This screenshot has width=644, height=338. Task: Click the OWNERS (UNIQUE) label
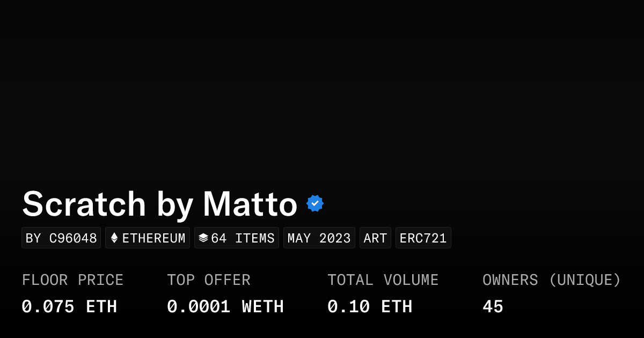click(x=551, y=280)
